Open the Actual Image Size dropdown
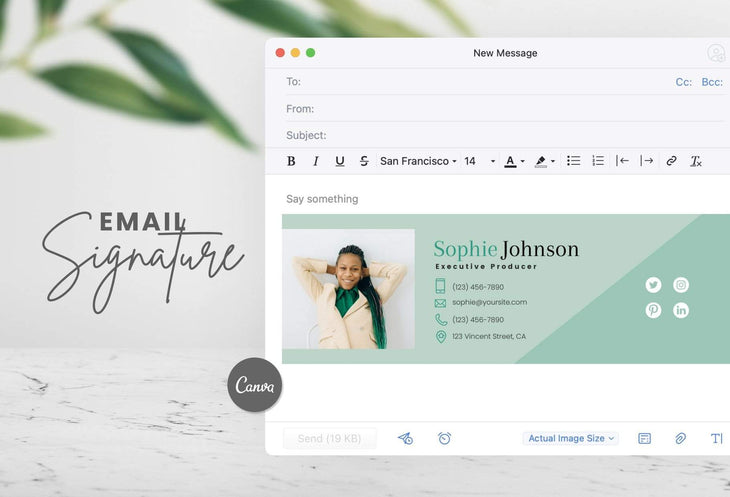The width and height of the screenshot is (730, 497). coord(571,438)
